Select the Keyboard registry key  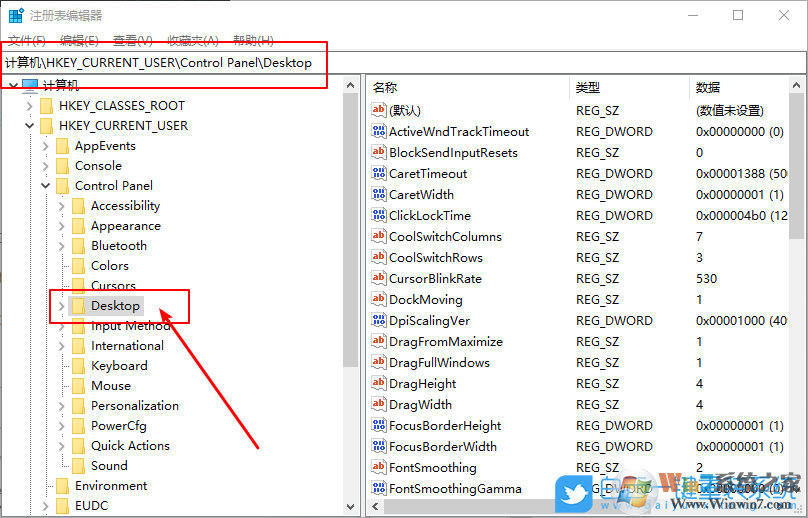[119, 366]
